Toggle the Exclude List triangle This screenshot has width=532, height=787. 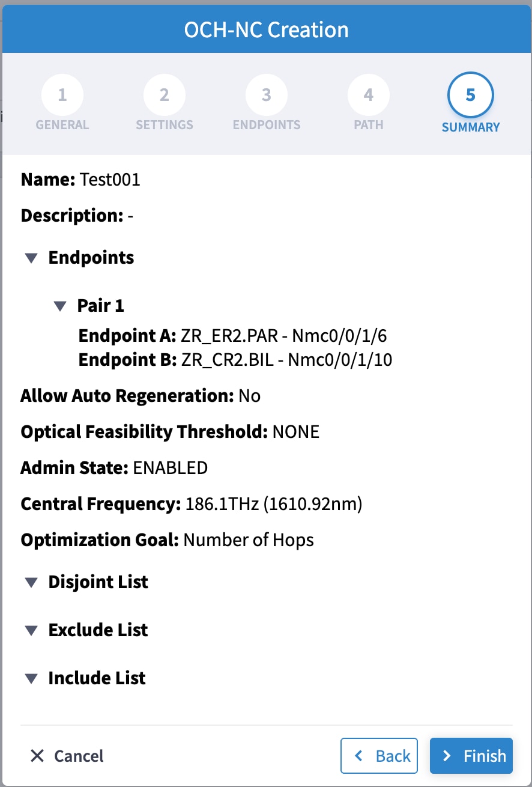tap(31, 630)
